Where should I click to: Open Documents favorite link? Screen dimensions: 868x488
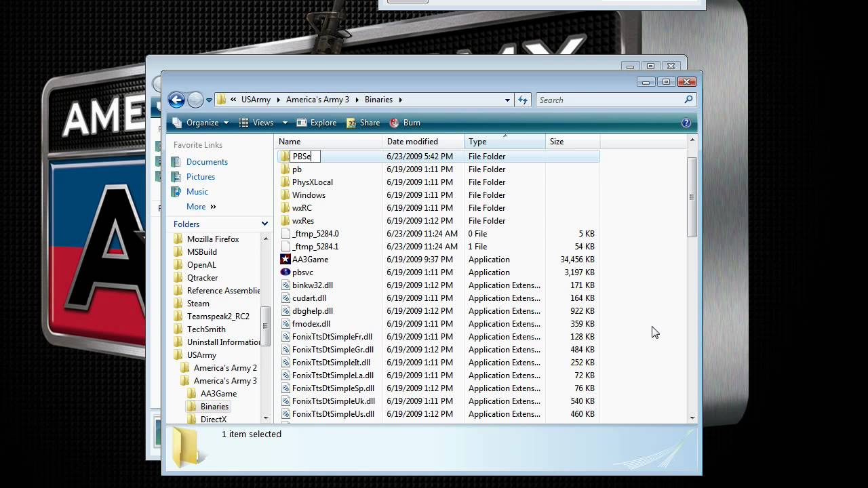click(x=207, y=162)
